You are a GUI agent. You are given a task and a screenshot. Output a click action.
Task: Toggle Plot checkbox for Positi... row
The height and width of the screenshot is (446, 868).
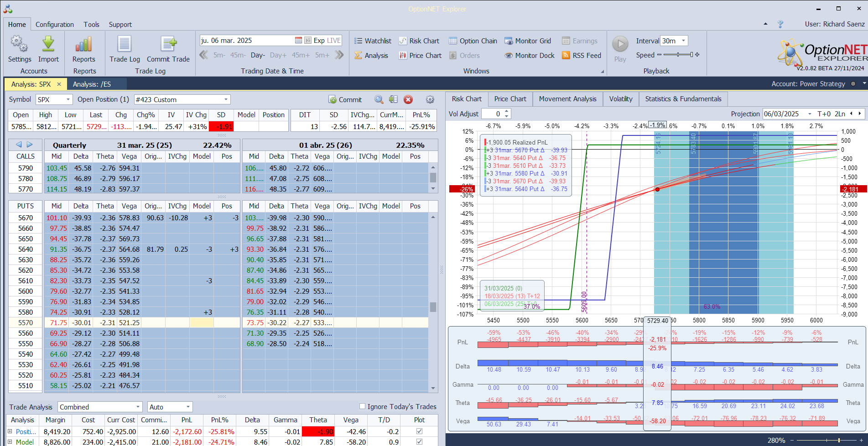point(419,431)
